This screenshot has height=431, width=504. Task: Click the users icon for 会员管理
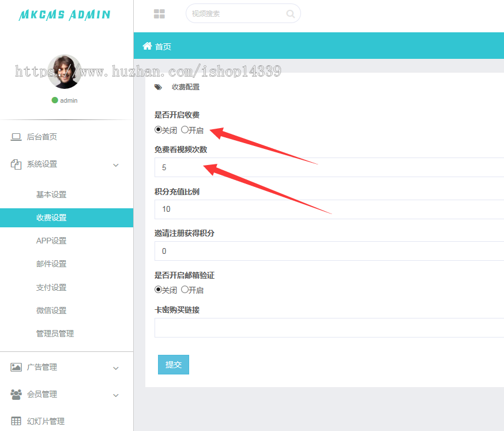[x=16, y=394]
